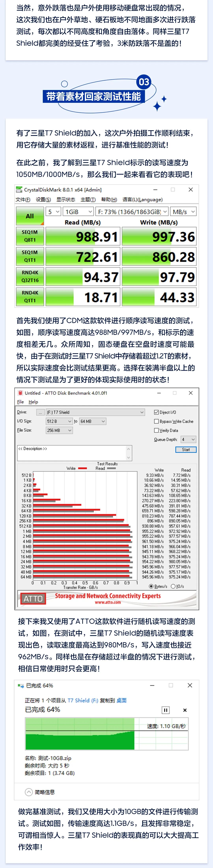The image size is (213, 868).
Task: Click the description box down scroll arrow
Action: (x=129, y=458)
